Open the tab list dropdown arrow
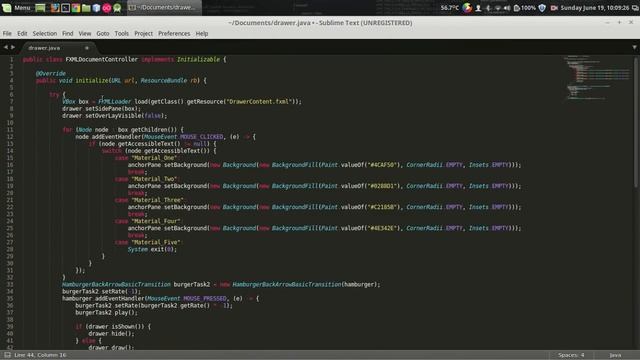Screen dimensions: 640x360 [634, 48]
